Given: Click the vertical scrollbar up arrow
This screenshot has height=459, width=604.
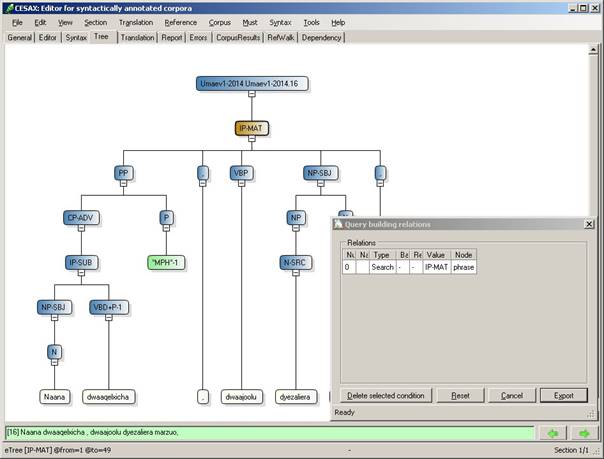Looking at the screenshot, I should [593, 50].
